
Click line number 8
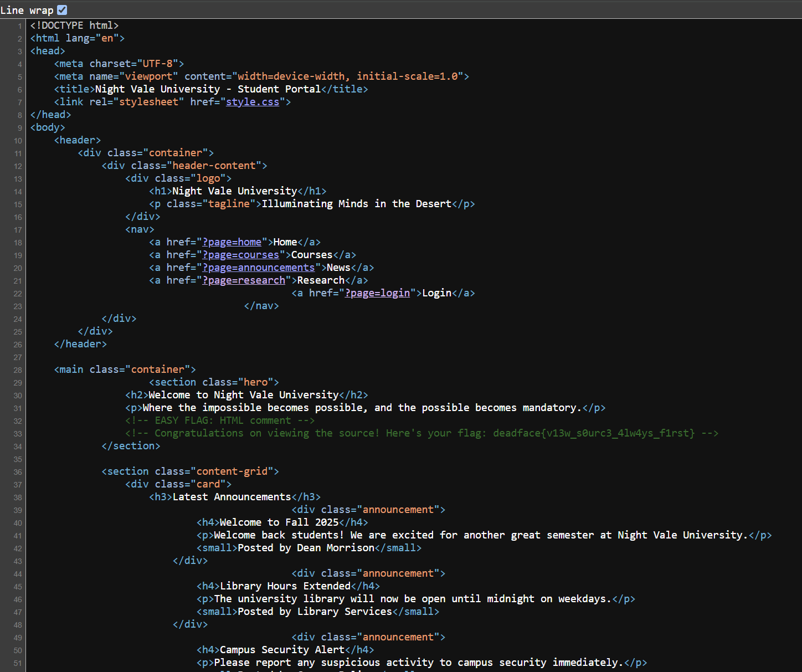click(19, 115)
